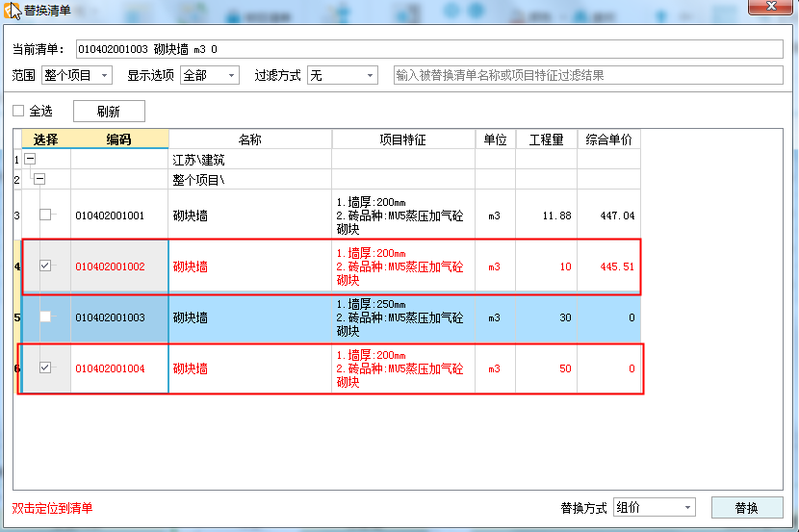Collapse the 江苏\建筑 tree node
This screenshot has width=799, height=532.
pyautogui.click(x=30, y=160)
